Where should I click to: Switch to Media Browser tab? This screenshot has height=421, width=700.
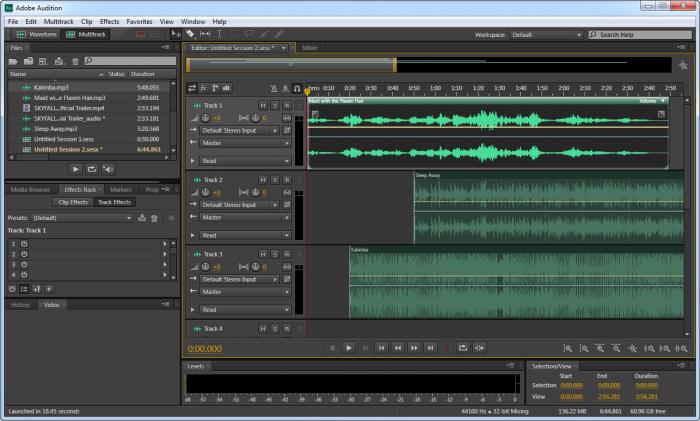tap(30, 190)
